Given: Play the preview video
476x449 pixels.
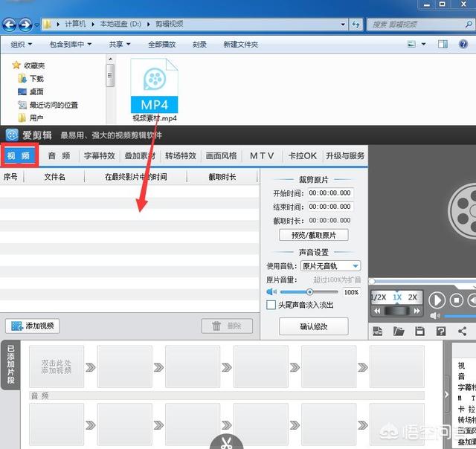Looking at the screenshot, I should pos(437,300).
